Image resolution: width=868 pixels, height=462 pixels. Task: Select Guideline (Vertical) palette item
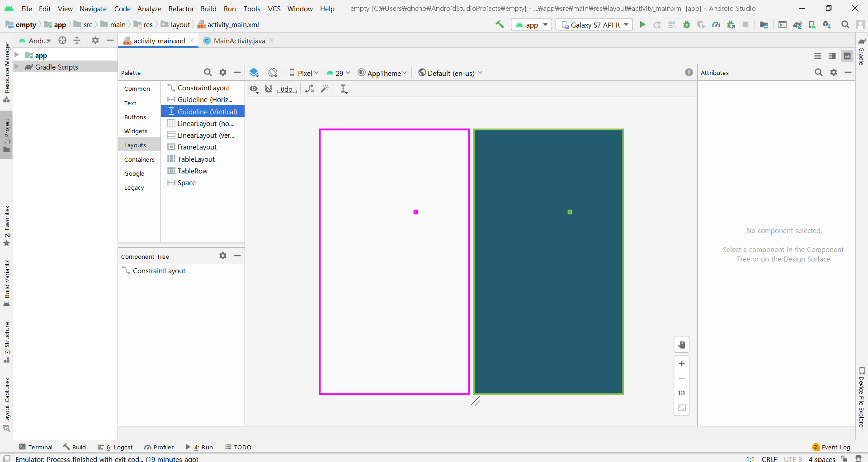(203, 111)
